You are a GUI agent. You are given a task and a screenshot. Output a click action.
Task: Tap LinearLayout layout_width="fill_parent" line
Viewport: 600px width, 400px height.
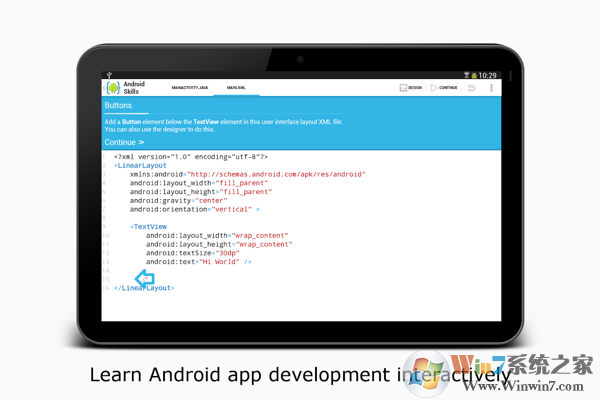pyautogui.click(x=199, y=183)
